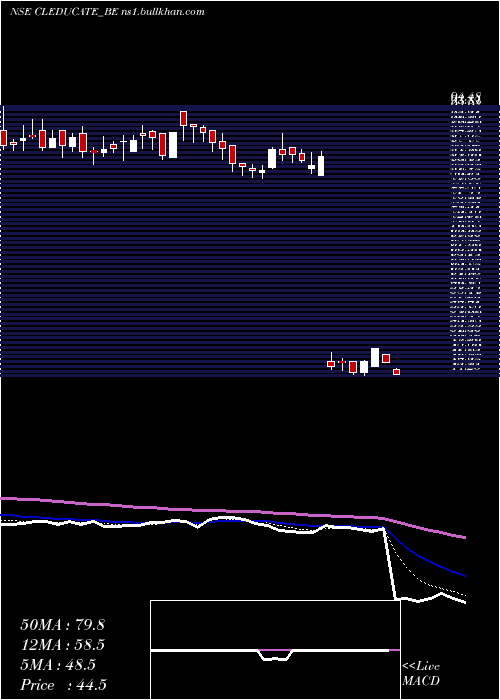Click the tall white candlestick after the gap down
500x700 pixels.
pos(375,358)
